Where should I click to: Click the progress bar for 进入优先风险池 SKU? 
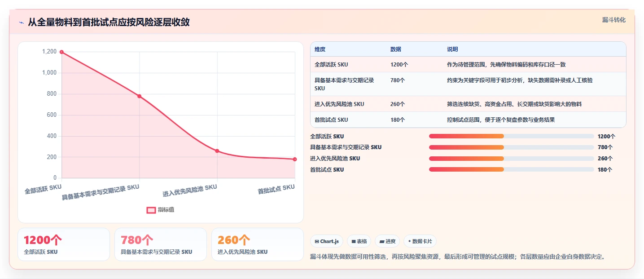pyautogui.click(x=512, y=159)
